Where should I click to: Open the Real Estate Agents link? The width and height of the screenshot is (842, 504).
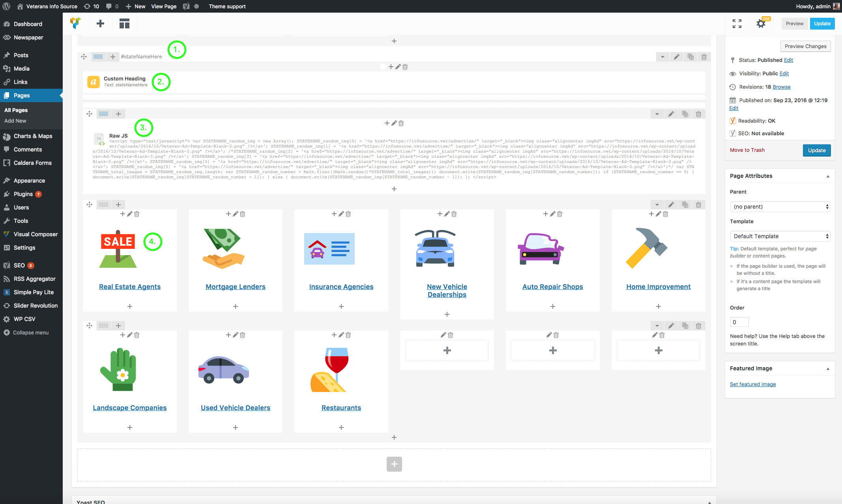pos(130,287)
